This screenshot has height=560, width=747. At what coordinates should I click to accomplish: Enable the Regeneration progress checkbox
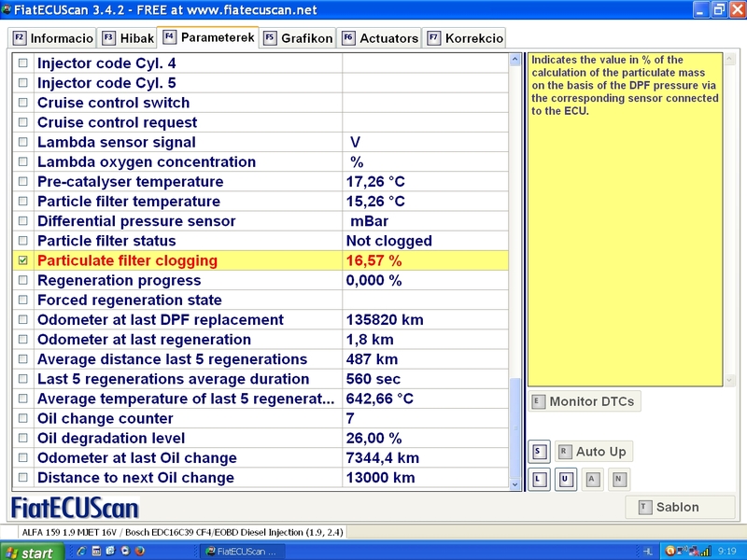click(22, 280)
